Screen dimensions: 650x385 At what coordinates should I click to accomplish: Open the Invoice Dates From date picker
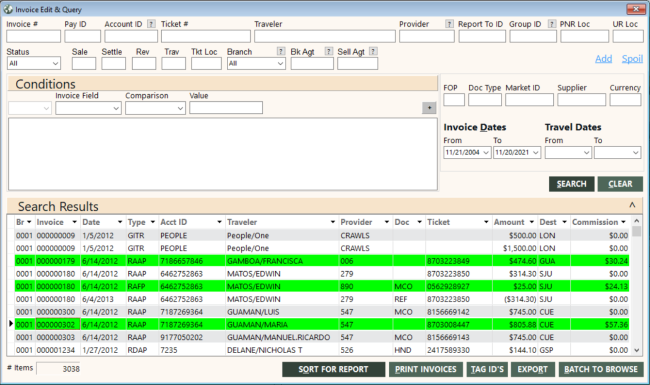486,153
